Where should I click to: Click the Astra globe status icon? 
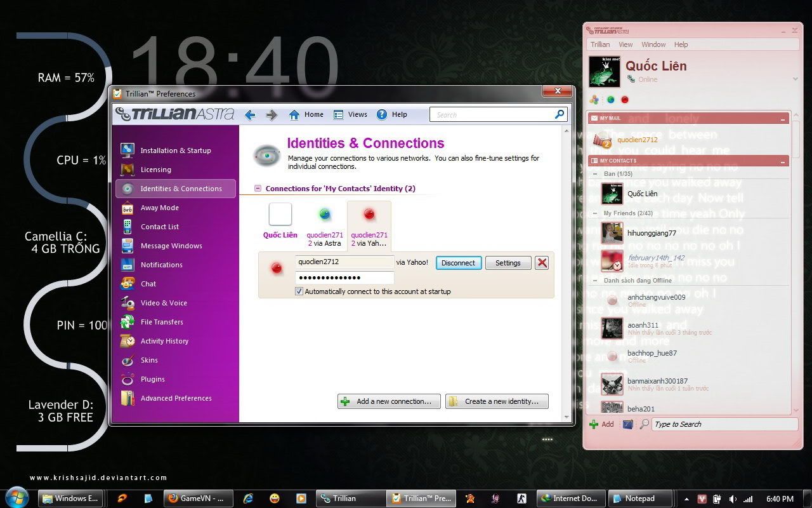[610, 100]
